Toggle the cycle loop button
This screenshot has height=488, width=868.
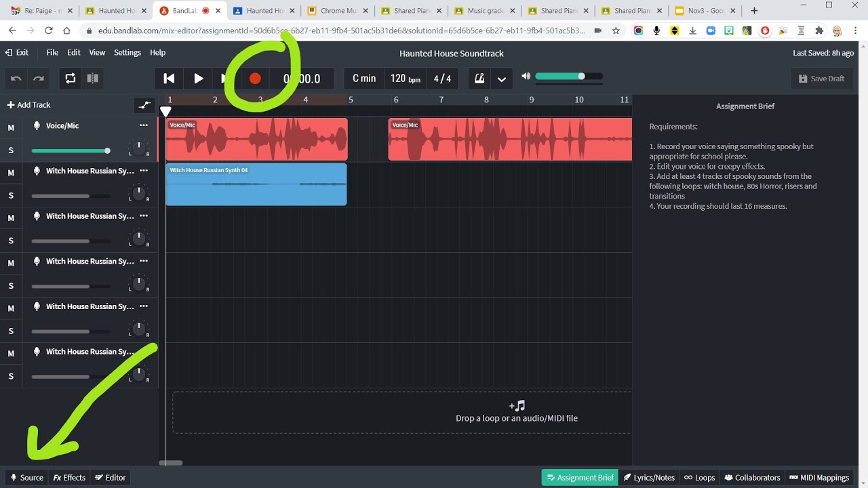pos(71,79)
